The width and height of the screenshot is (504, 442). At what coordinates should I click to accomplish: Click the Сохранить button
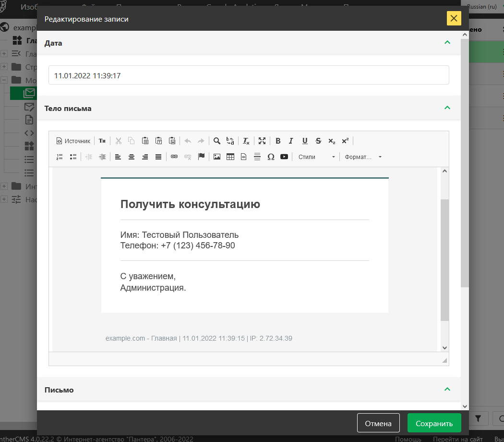point(434,423)
